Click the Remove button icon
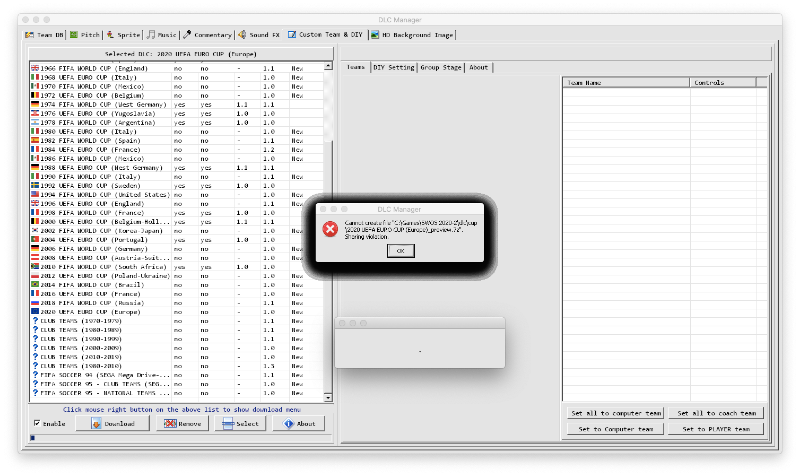This screenshot has height=475, width=800. click(170, 424)
